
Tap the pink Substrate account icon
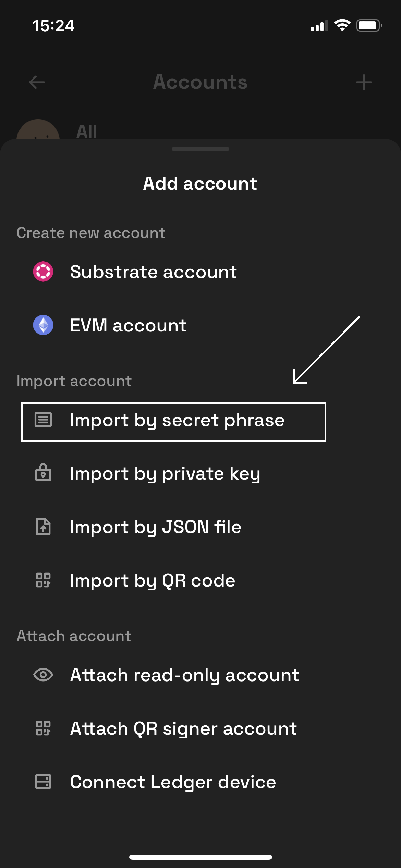[x=43, y=272]
